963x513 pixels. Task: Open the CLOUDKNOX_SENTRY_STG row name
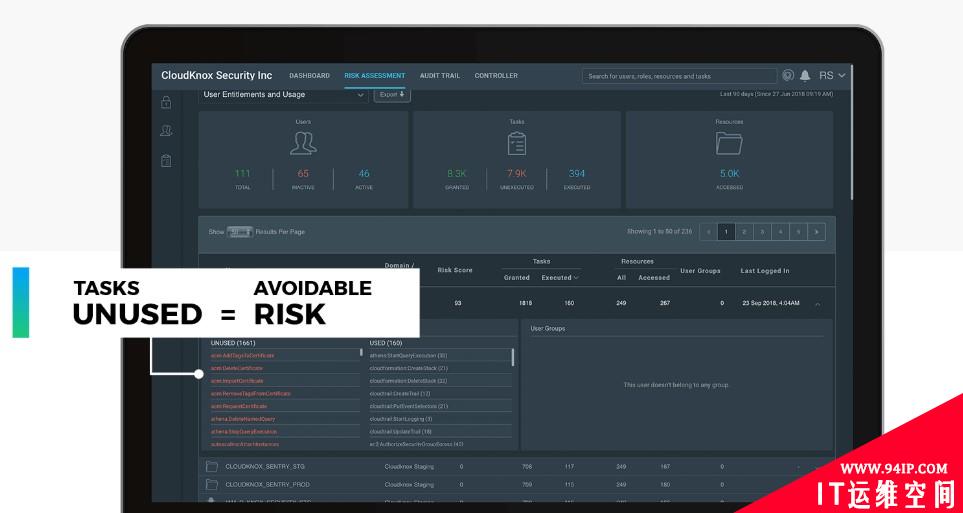266,467
